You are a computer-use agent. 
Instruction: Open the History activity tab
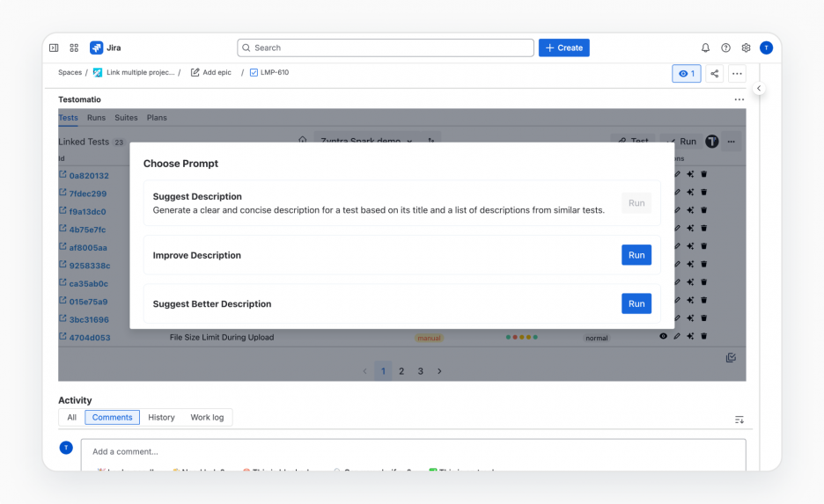(x=161, y=418)
